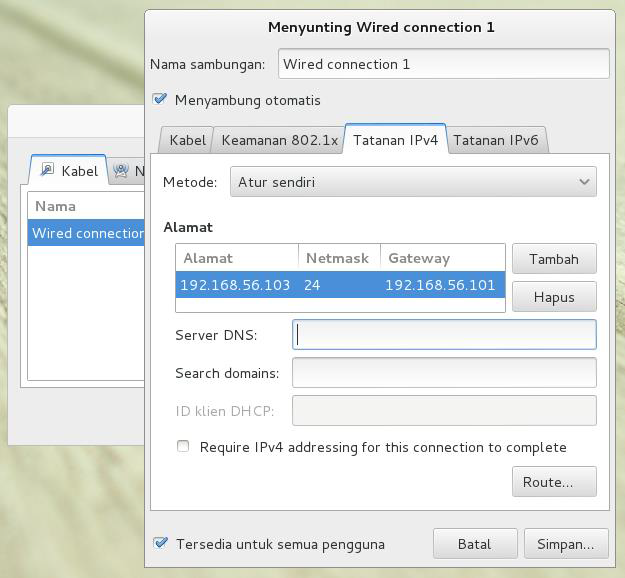Focus the Server DNS field
Image resolution: width=625 pixels, height=578 pixels.
click(443, 334)
